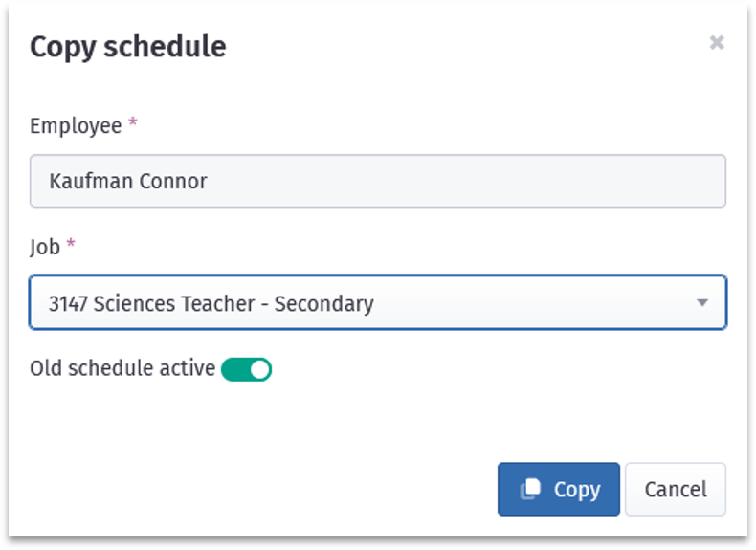Click the Kaufman Connor name text
756x550 pixels.
click(x=128, y=181)
